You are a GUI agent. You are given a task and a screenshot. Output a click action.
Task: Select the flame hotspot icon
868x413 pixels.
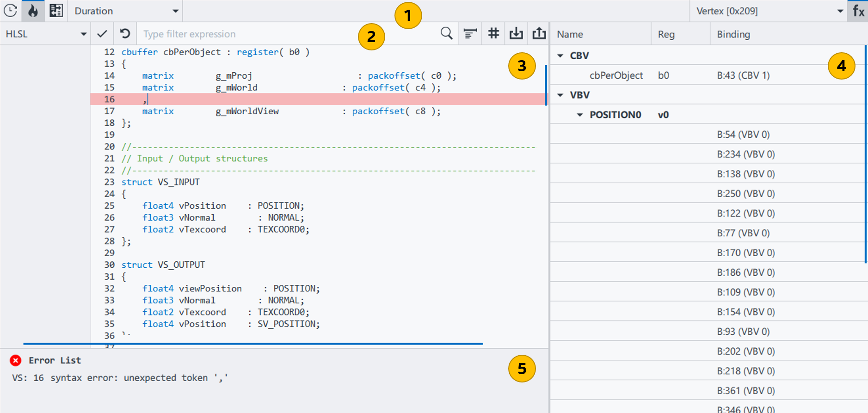tap(33, 11)
